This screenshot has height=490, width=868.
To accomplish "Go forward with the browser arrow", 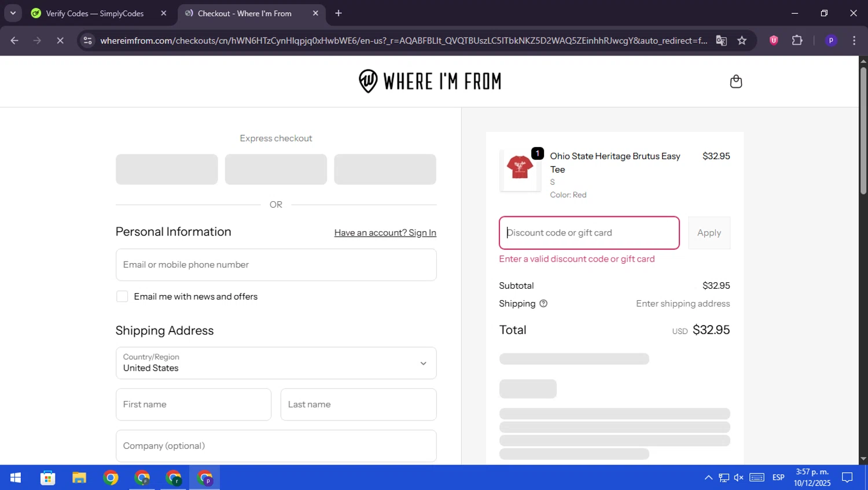I will pyautogui.click(x=37, y=40).
